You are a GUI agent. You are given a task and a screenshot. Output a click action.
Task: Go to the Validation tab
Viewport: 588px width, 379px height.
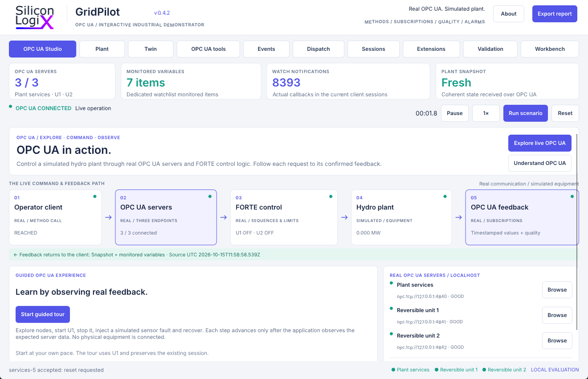[490, 49]
